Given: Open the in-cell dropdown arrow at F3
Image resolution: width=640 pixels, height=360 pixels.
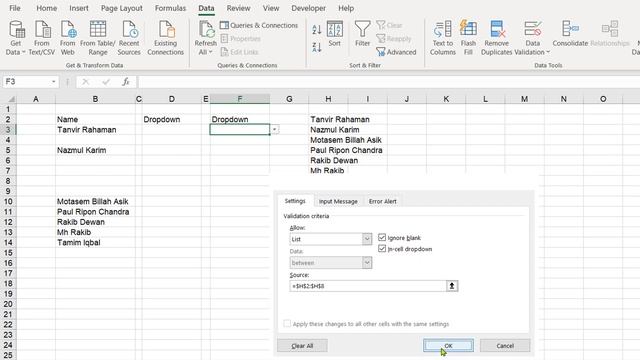Looking at the screenshot, I should (275, 129).
